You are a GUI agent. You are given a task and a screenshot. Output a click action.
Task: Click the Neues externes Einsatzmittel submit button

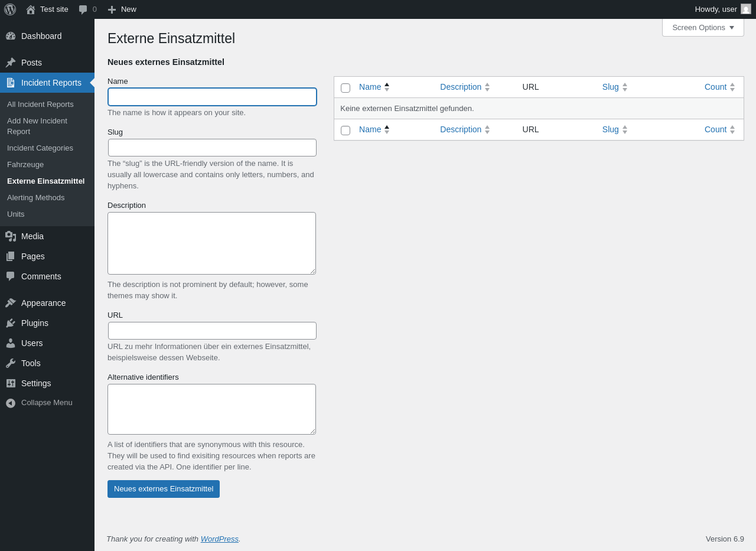[x=164, y=489]
